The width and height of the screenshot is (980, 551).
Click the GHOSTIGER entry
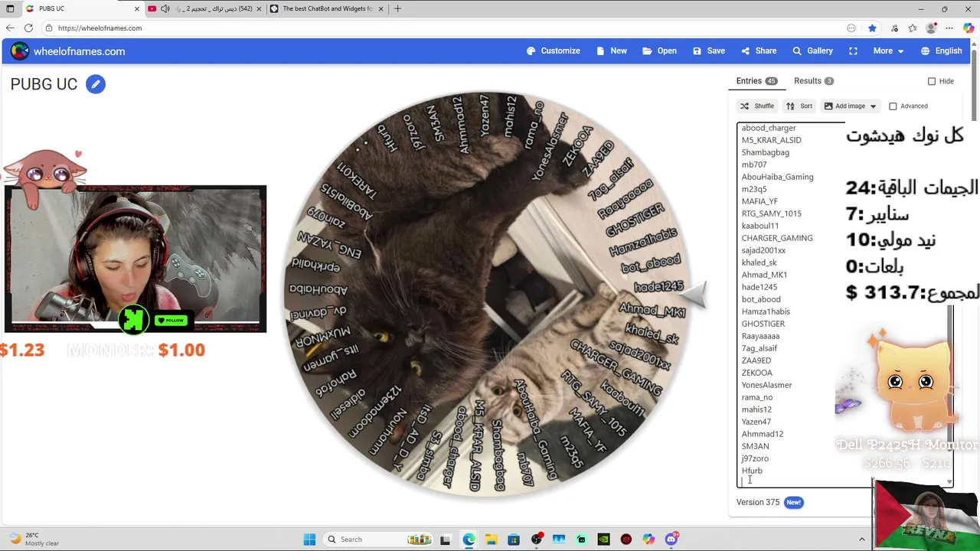coord(763,324)
